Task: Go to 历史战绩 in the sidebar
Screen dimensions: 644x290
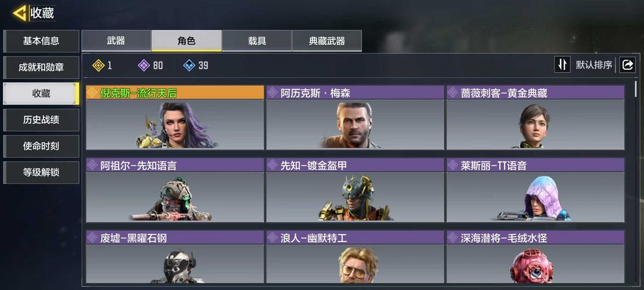Action: 41,120
